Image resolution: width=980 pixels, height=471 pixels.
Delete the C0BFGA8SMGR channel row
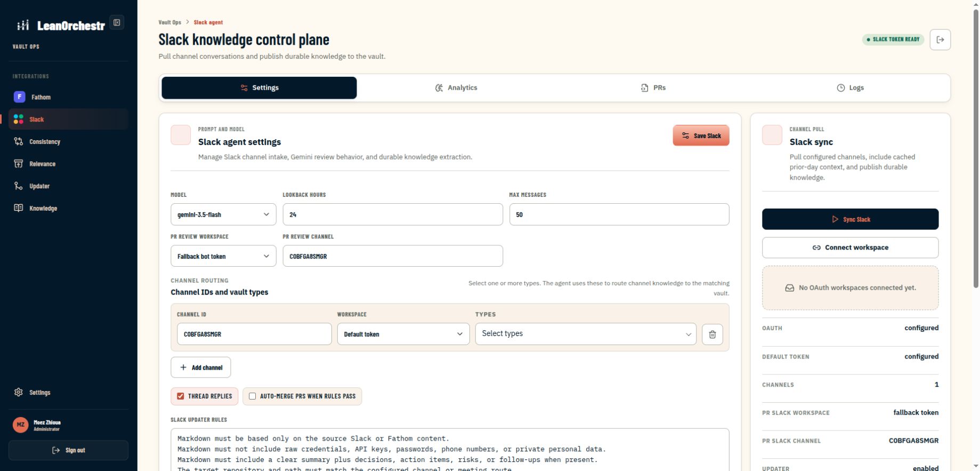(712, 334)
